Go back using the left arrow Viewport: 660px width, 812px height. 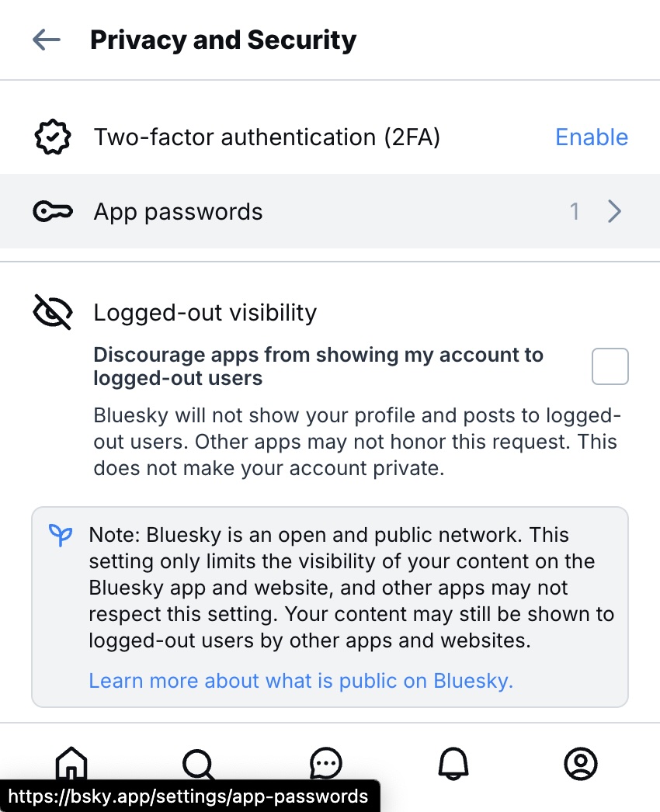47,40
